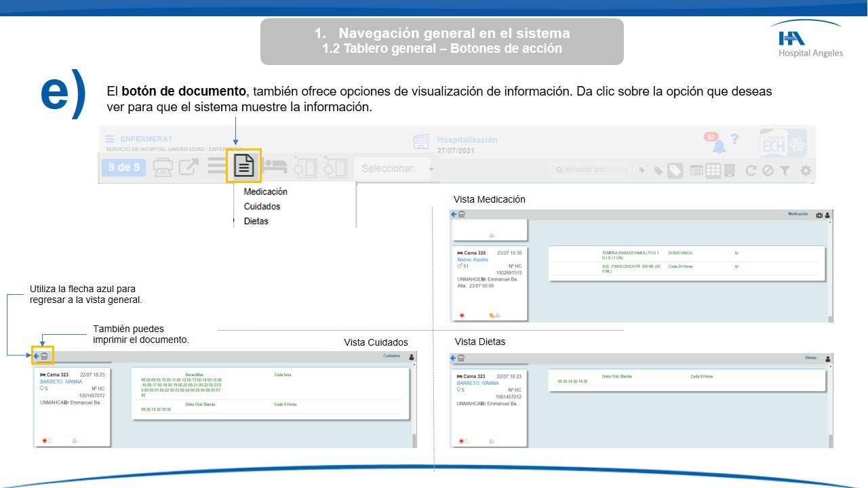Click patient name link Nazoa, Aquiles
This screenshot has width=868, height=488.
[472, 260]
